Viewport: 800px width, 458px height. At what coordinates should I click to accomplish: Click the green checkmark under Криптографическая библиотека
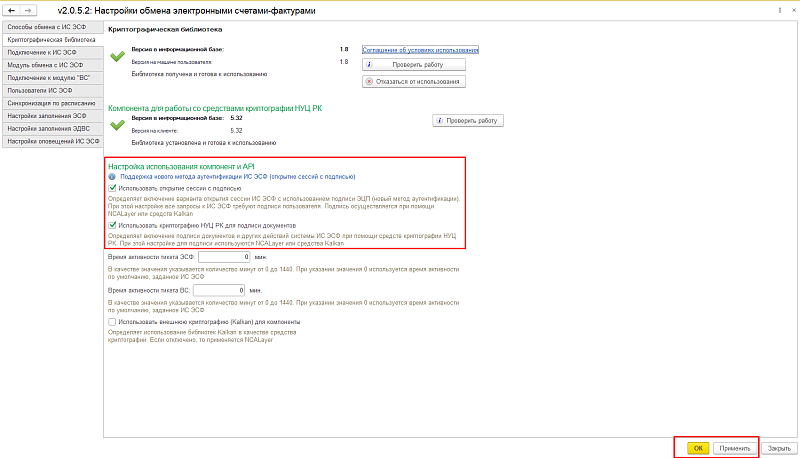[117, 57]
